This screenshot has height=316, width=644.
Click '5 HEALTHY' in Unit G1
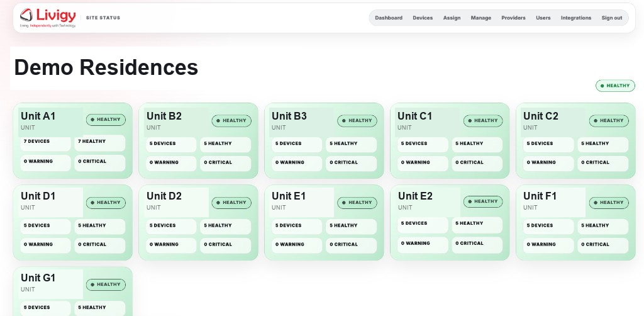pyautogui.click(x=100, y=308)
